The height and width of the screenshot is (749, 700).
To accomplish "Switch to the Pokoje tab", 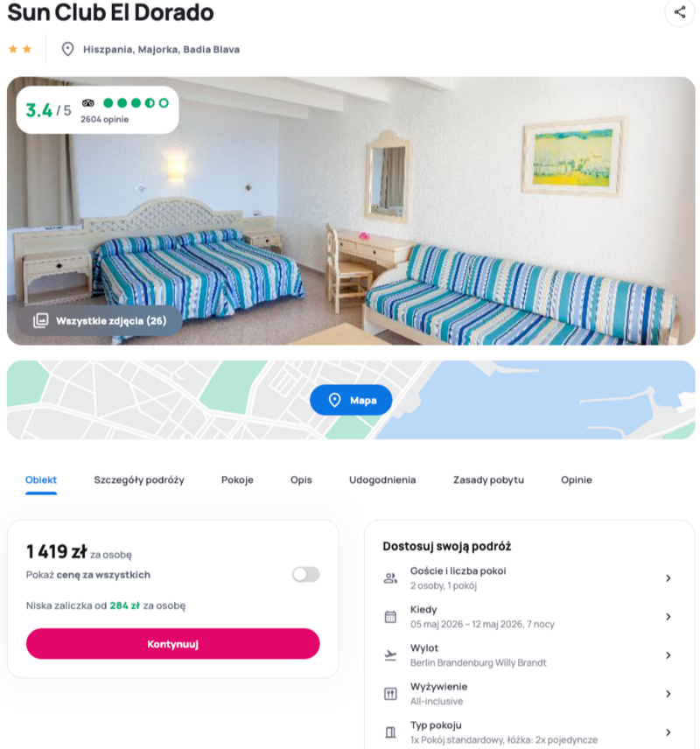I will [x=237, y=479].
